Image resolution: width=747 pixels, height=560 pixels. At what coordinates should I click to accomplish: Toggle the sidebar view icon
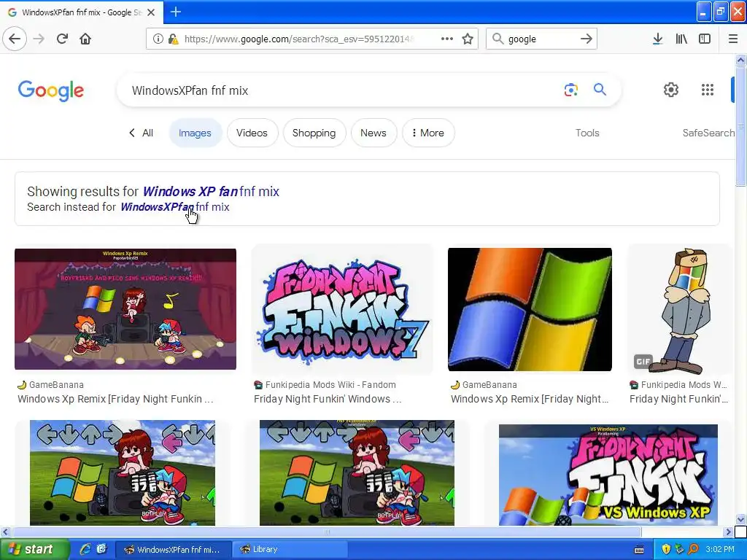[x=705, y=39]
